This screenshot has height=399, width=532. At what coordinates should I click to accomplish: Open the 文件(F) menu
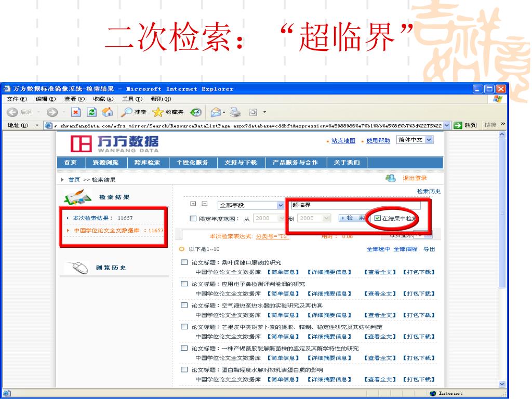[x=17, y=99]
